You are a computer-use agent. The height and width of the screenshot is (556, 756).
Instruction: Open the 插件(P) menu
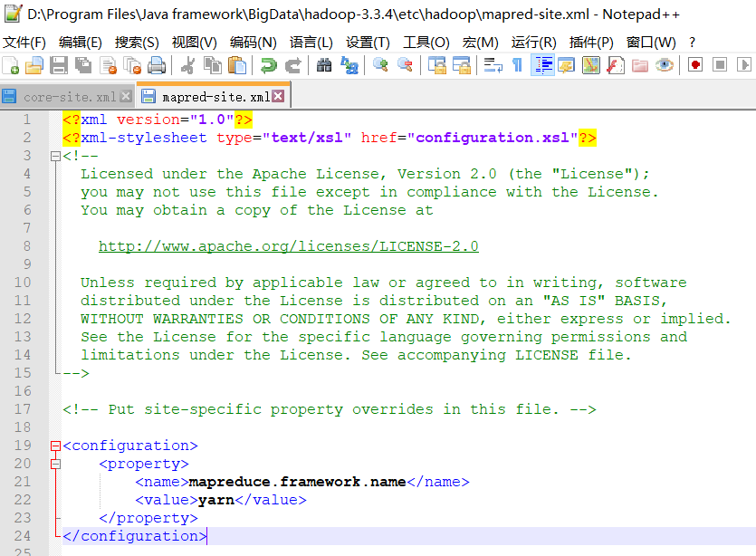[x=591, y=43]
